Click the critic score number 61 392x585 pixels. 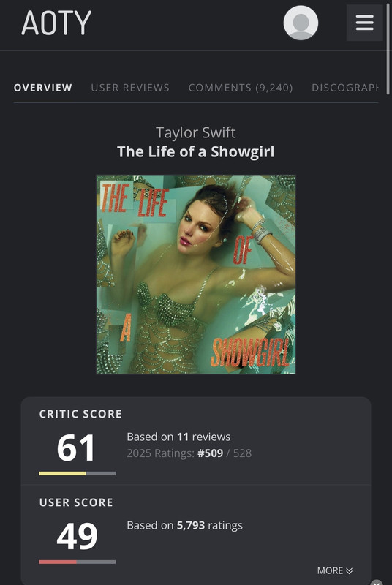point(76,448)
